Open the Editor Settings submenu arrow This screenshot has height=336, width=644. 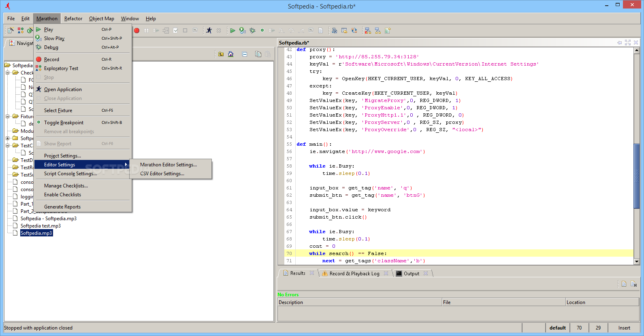point(126,164)
